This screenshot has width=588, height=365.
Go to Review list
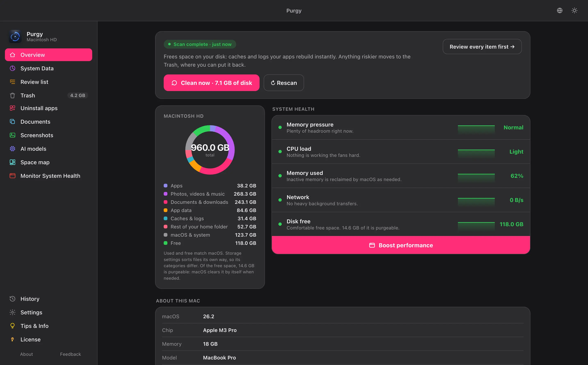[49, 82]
